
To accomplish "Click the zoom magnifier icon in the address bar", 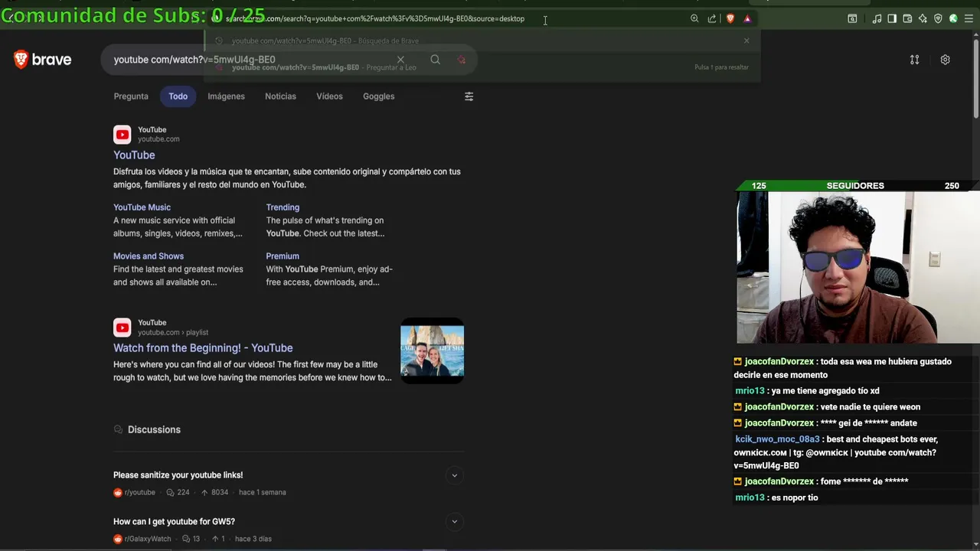I will point(694,18).
